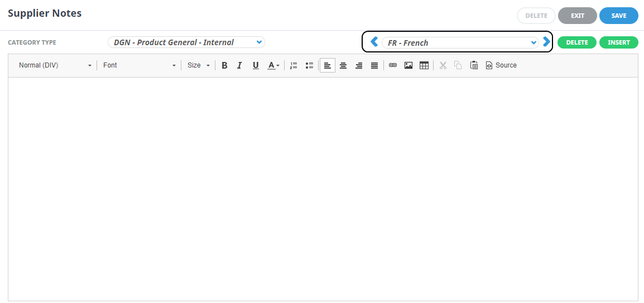Click the Paste clipboard icon
Viewport: 644px width, 303px height.
point(474,65)
